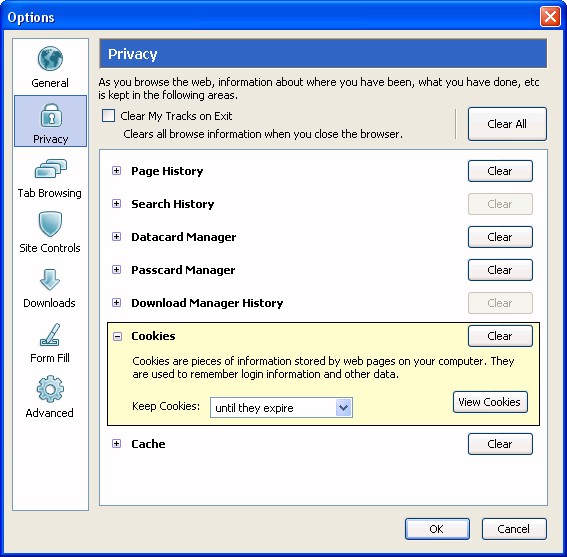Enable Clear My Tracks on Exit checkbox
The image size is (567, 557).
click(x=108, y=116)
